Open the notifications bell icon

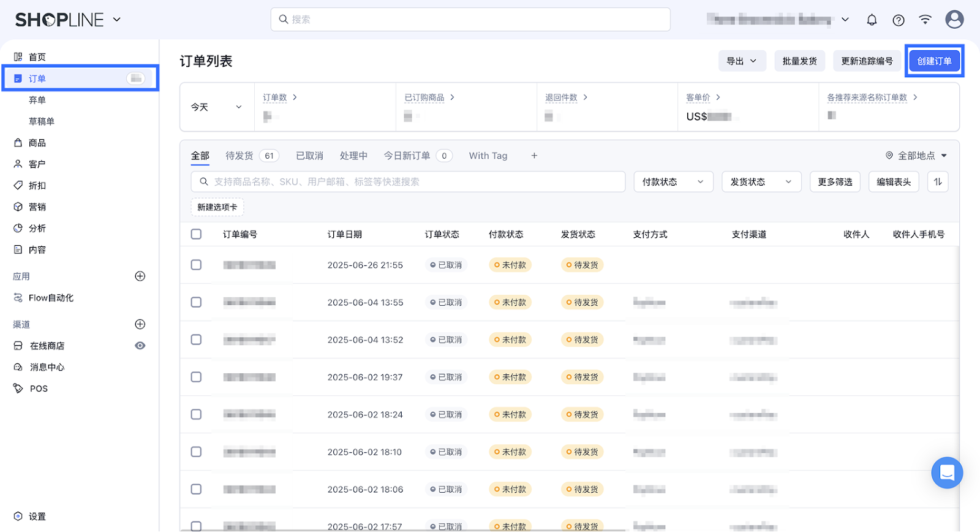coord(872,20)
